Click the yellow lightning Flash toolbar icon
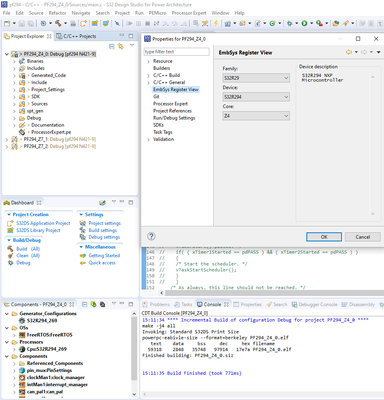Viewport: 384px width, 400px height. [216, 23]
